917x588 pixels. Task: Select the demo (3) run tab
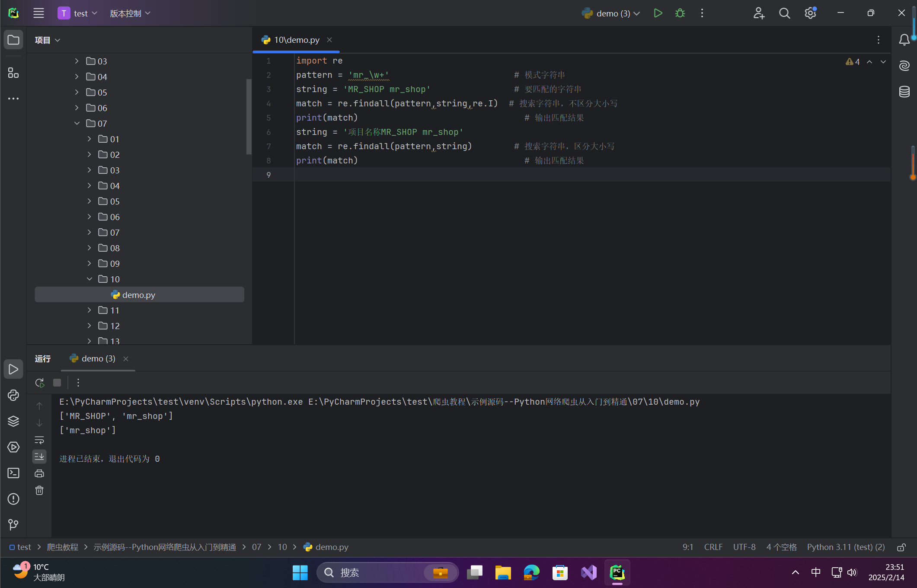pos(98,358)
